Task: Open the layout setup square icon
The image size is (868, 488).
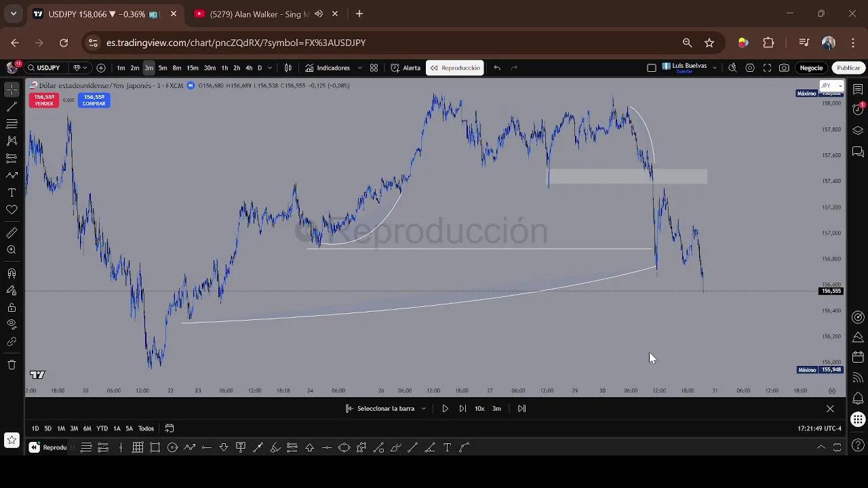Action: pos(652,68)
